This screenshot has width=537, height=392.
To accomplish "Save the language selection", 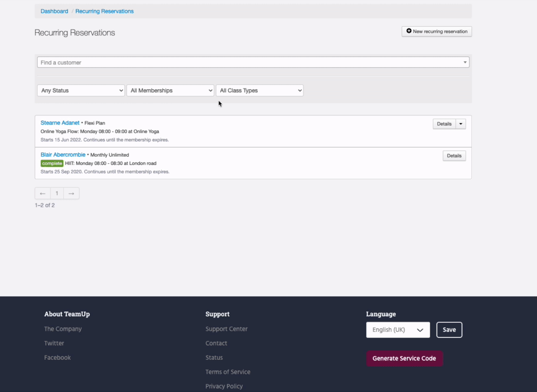I will coord(449,330).
